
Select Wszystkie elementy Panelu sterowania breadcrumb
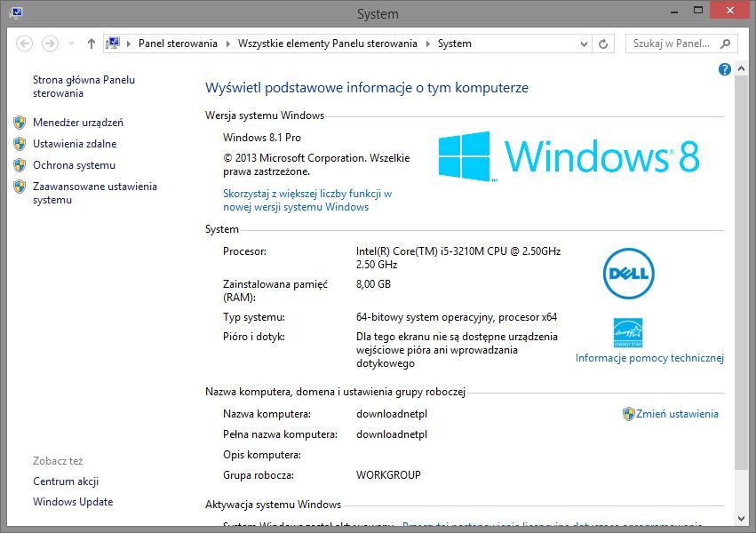(328, 44)
